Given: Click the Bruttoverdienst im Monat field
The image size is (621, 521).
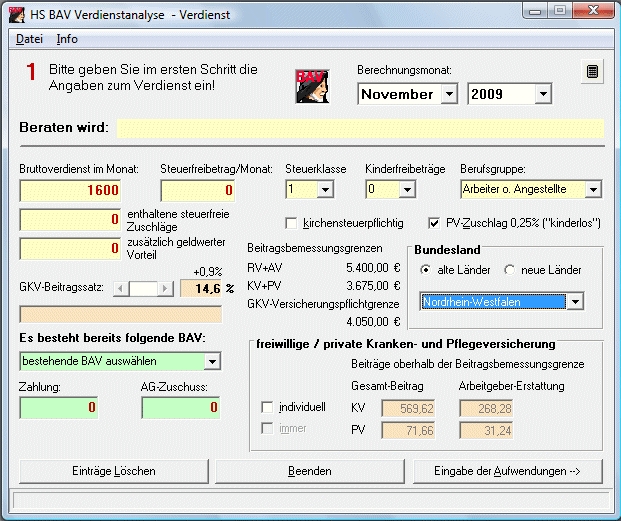Looking at the screenshot, I should point(72,189).
